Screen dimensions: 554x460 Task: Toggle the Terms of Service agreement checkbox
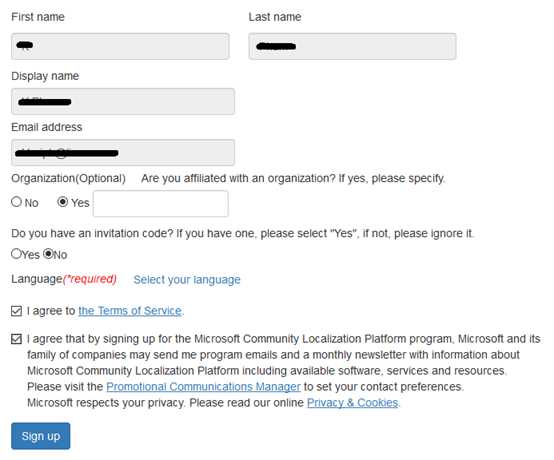pyautogui.click(x=16, y=311)
